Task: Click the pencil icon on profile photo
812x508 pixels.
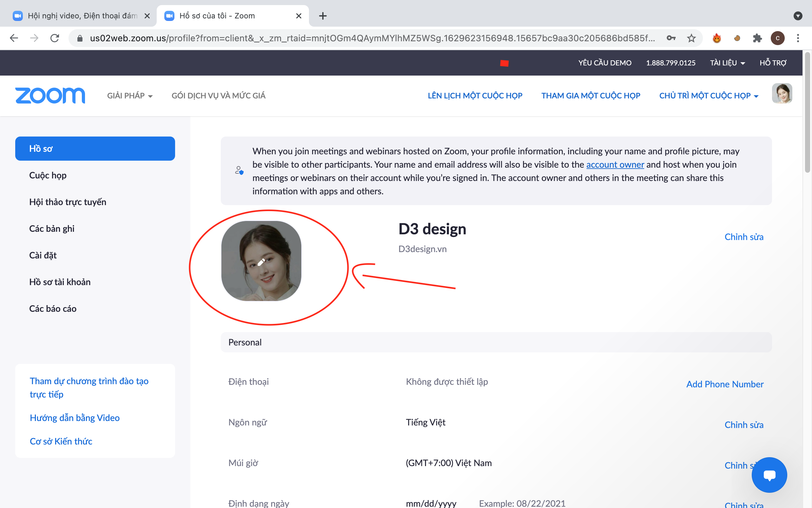Action: 261,262
